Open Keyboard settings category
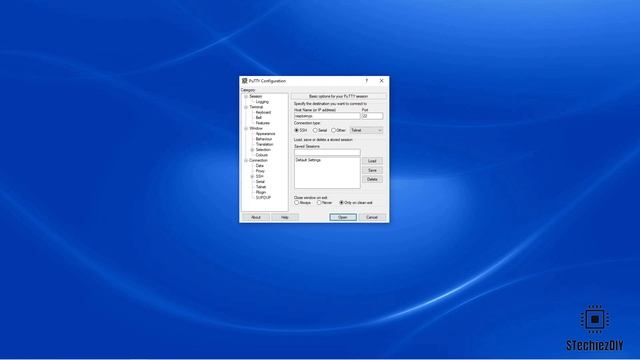The width and height of the screenshot is (640, 360). pos(263,112)
